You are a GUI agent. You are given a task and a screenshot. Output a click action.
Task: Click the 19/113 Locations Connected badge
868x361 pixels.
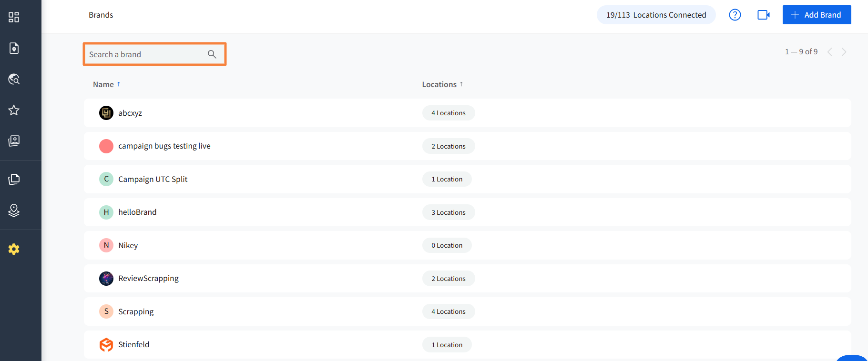656,15
